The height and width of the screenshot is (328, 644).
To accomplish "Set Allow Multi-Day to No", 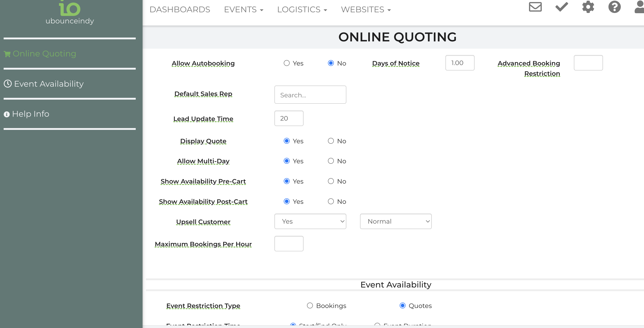I will (331, 161).
